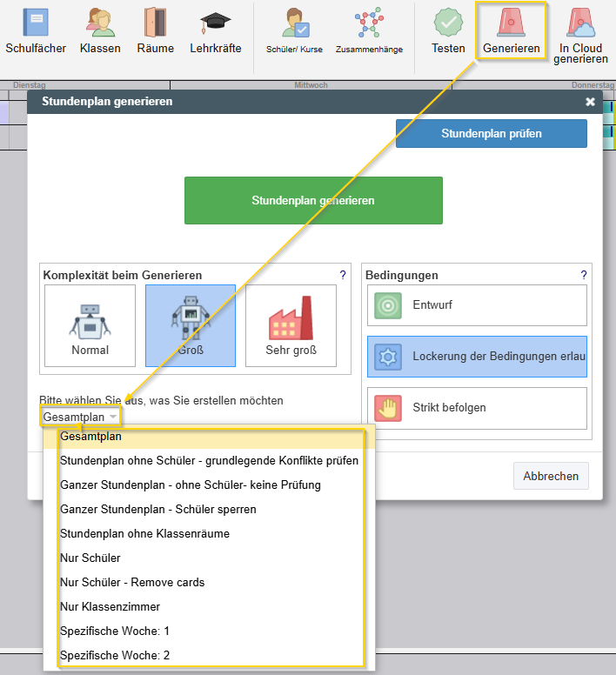
Task: Choose Stundenplan ohne Schüler - grundlegende Konflikte prüfen
Action: (x=210, y=461)
